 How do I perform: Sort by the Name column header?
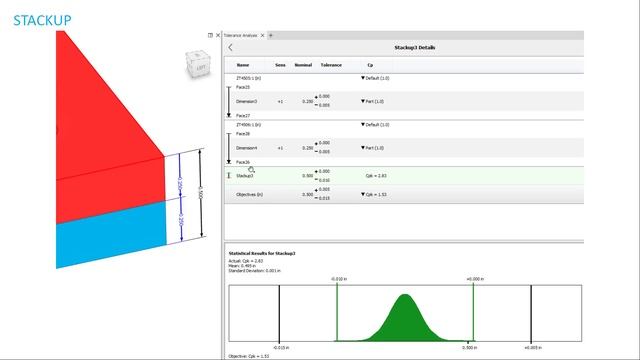point(243,65)
